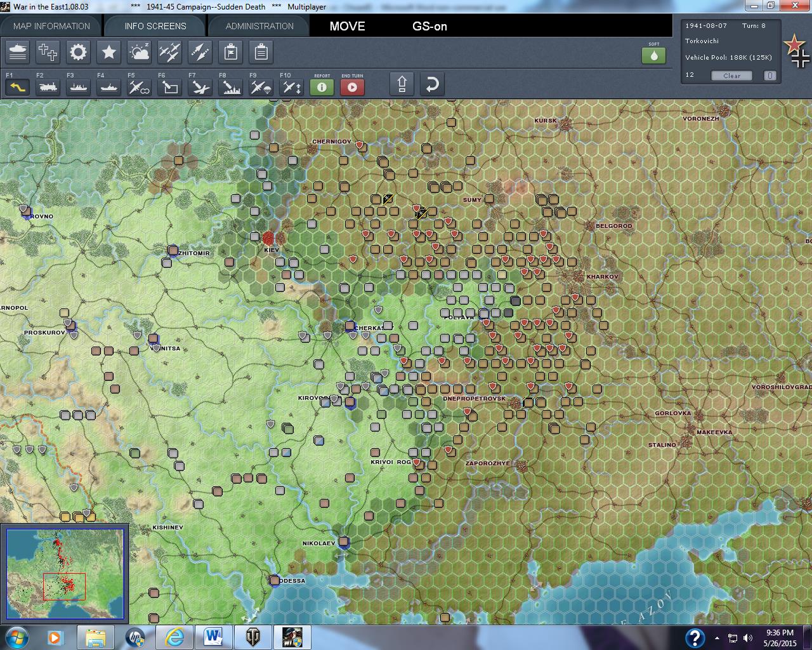
Task: Click the Gorlovka city label
Action: tap(672, 413)
